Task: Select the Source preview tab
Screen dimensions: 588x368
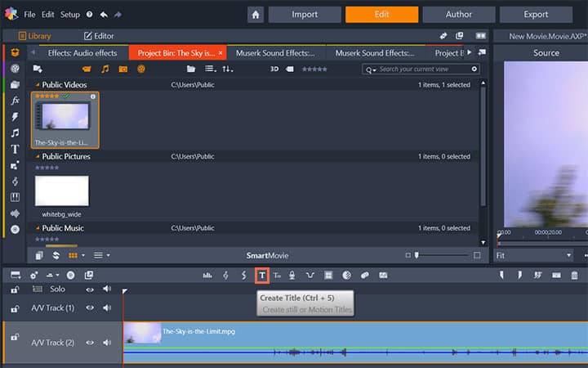Action: (546, 53)
